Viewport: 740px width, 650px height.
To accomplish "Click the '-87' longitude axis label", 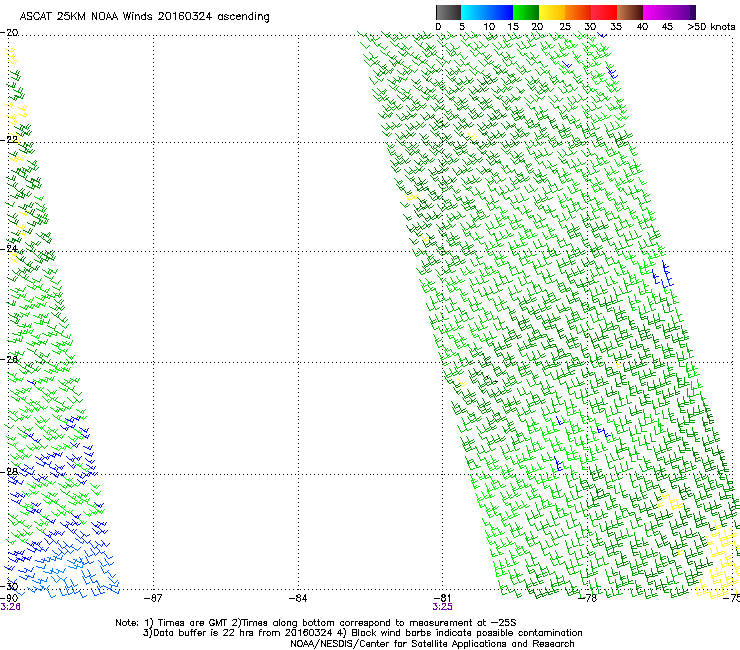I will pos(153,598).
